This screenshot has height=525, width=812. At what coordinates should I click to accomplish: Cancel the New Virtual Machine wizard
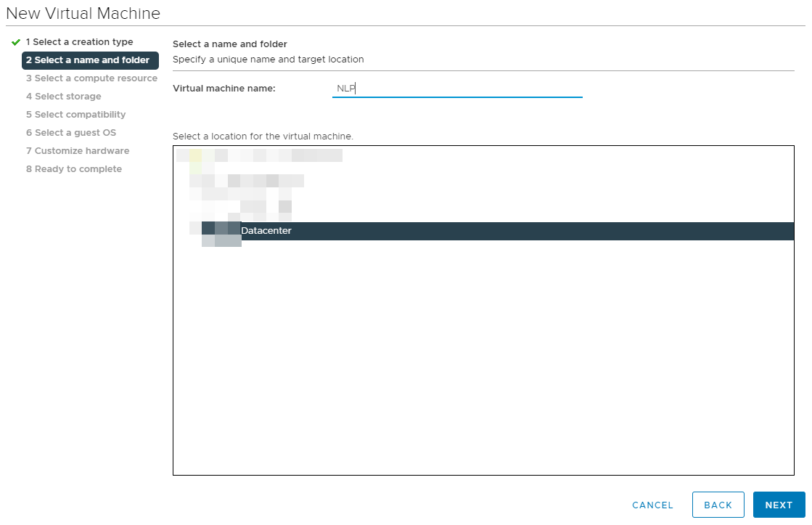[x=652, y=505]
